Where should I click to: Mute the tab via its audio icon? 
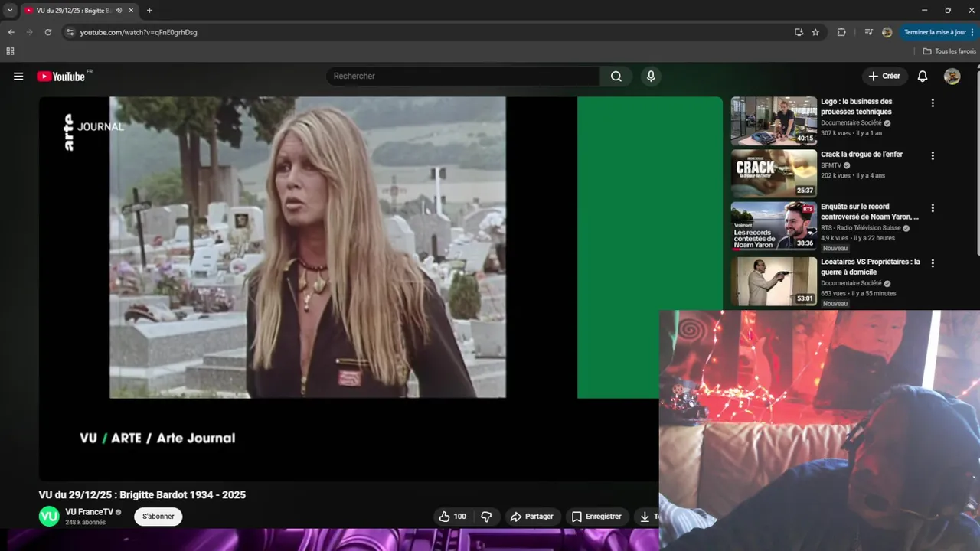118,11
